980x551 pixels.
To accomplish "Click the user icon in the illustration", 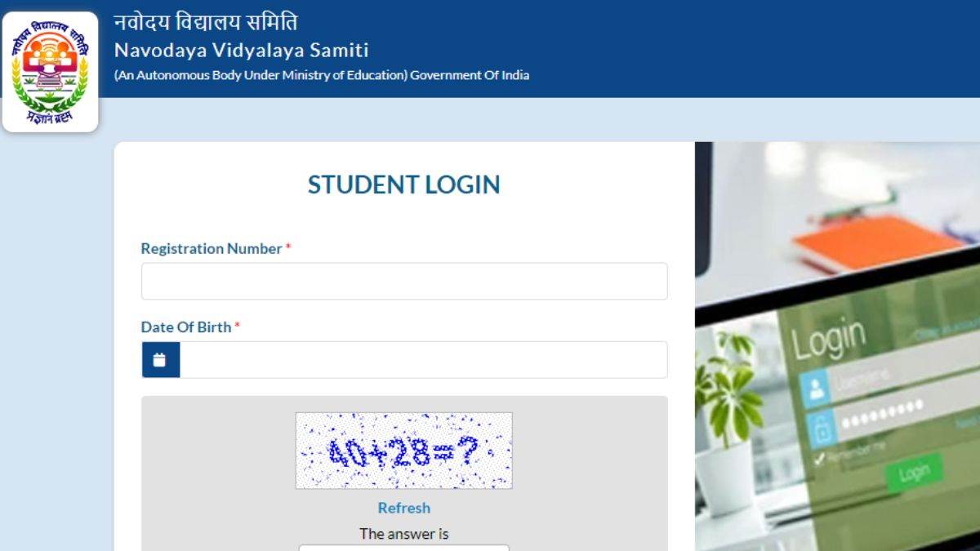I will pyautogui.click(x=815, y=389).
